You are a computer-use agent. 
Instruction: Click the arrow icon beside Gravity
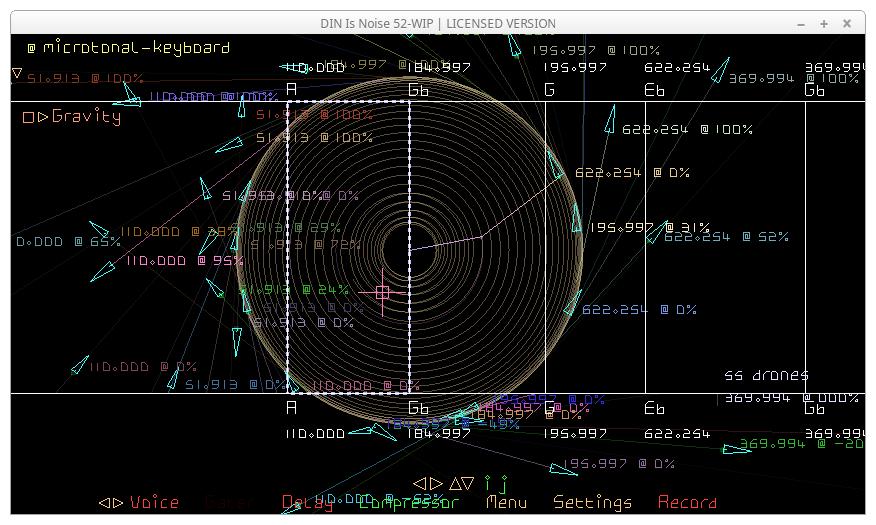(42, 117)
